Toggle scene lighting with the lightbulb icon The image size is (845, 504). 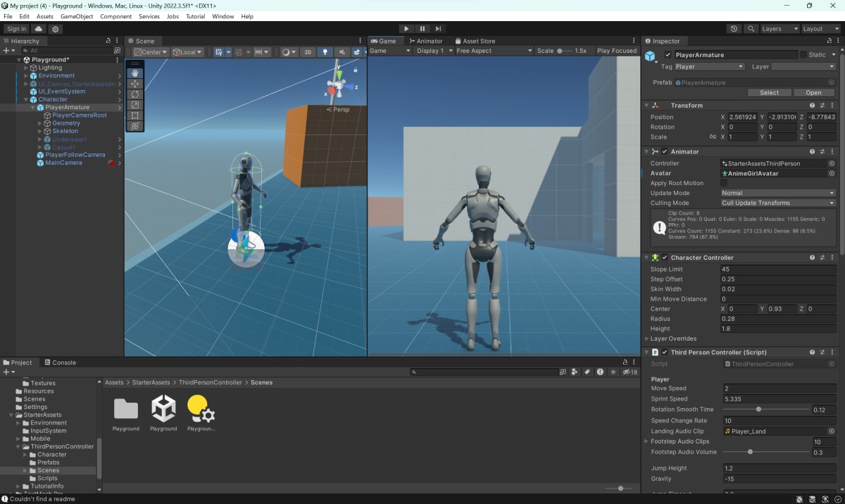(x=325, y=52)
